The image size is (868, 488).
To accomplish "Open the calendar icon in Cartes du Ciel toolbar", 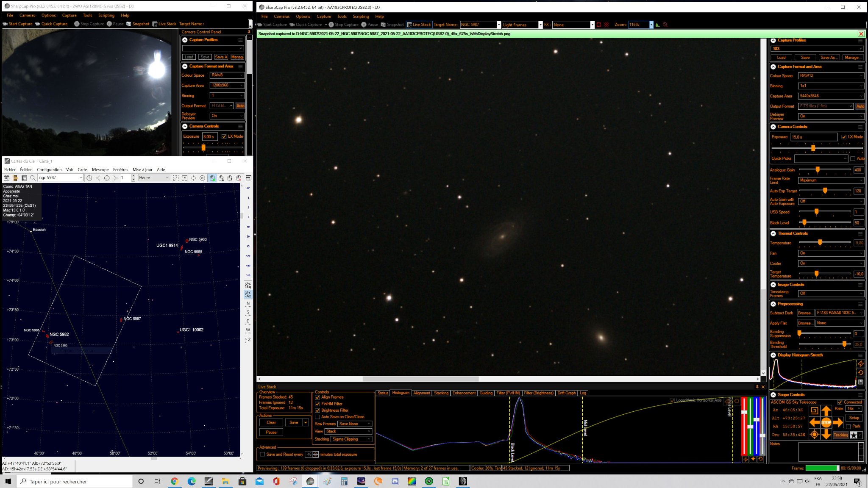I will point(6,178).
